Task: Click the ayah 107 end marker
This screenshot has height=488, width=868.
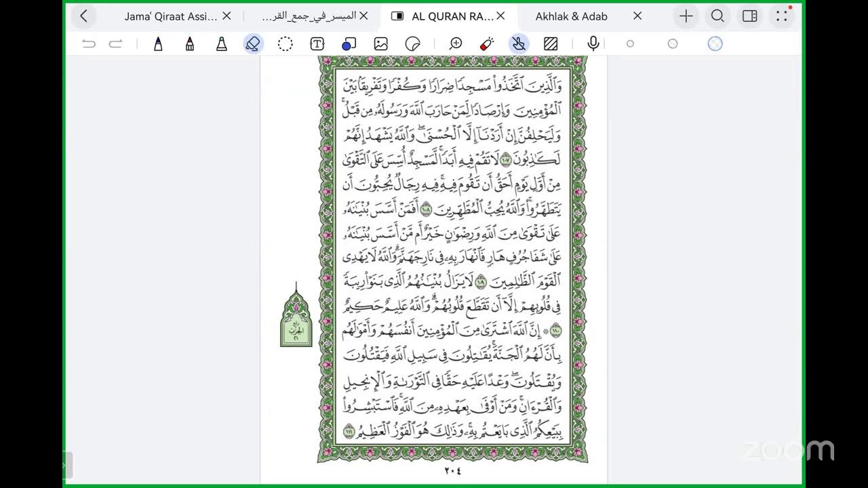Action: point(505,161)
